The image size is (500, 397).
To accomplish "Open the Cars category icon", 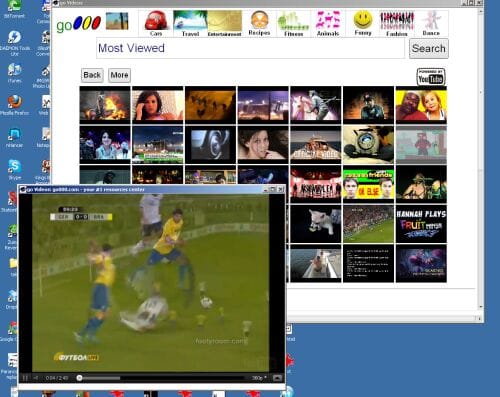I will [156, 23].
